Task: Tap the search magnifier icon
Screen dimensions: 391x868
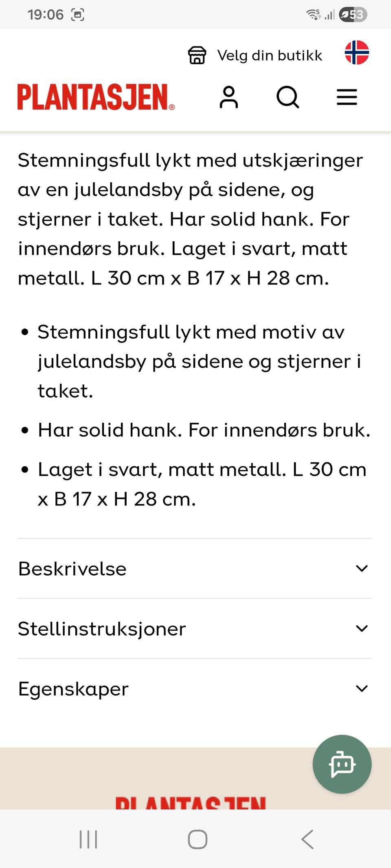Action: point(288,97)
